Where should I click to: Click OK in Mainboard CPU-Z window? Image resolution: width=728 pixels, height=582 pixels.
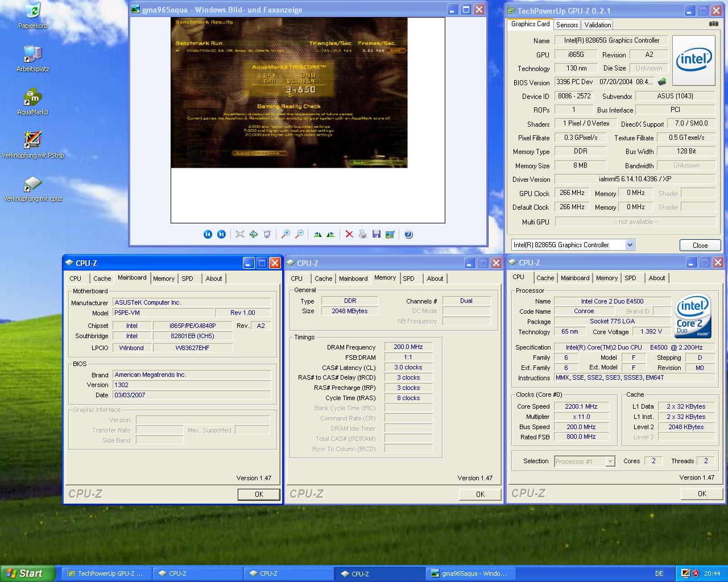click(259, 494)
